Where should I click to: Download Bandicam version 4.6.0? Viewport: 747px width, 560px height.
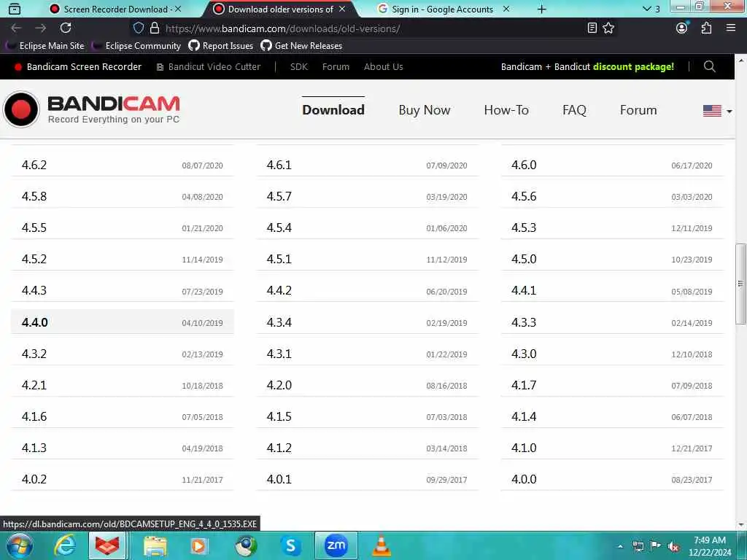pos(612,165)
